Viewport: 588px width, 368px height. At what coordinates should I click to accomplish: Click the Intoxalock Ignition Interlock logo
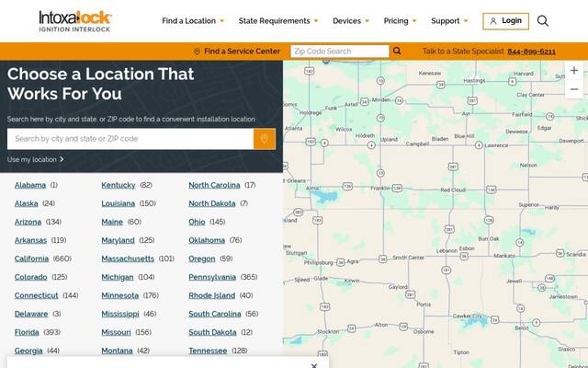pos(74,21)
